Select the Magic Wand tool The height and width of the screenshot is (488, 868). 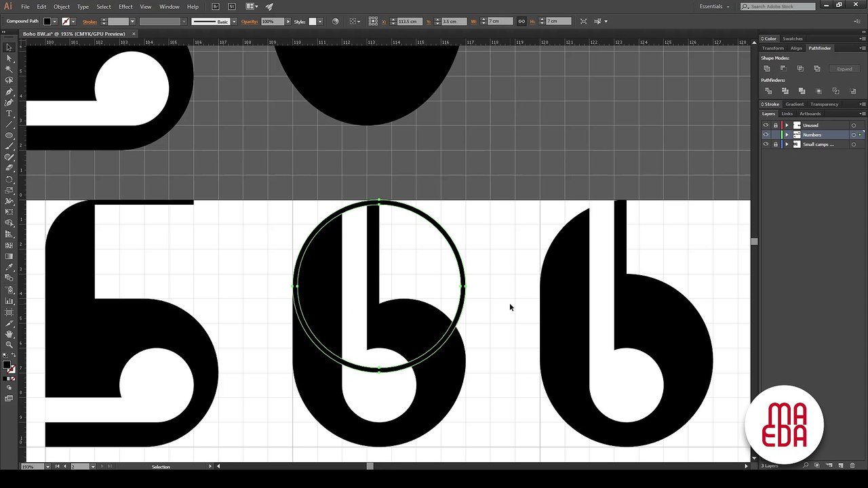tap(9, 69)
